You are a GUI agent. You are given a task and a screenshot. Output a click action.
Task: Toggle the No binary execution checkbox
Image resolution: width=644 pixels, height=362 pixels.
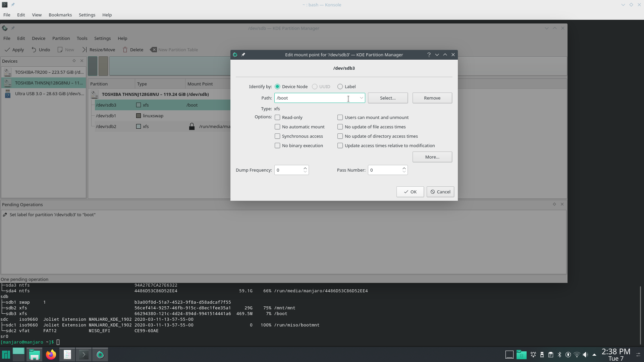click(277, 145)
